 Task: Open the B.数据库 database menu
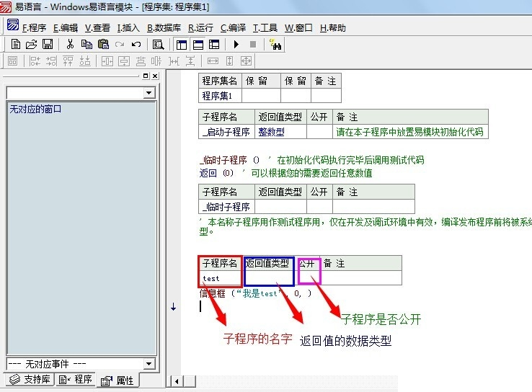click(164, 28)
